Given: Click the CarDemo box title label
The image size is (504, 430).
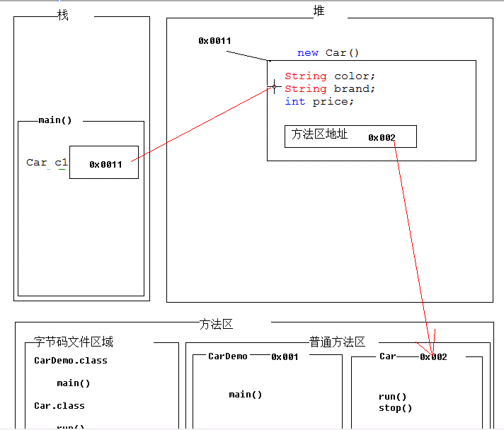Looking at the screenshot, I should pyautogui.click(x=228, y=356).
